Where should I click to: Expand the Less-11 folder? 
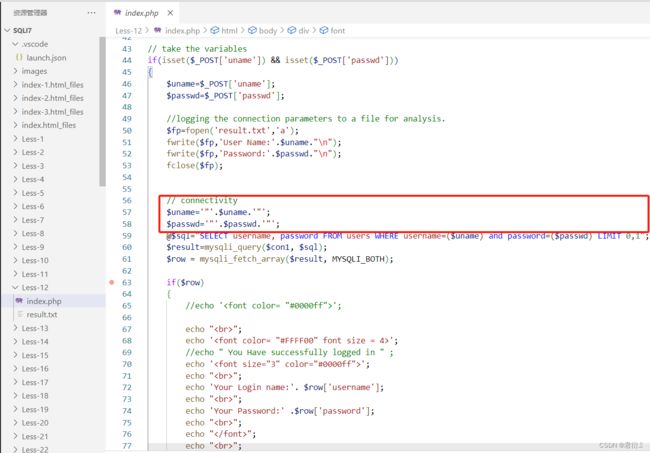coord(15,274)
